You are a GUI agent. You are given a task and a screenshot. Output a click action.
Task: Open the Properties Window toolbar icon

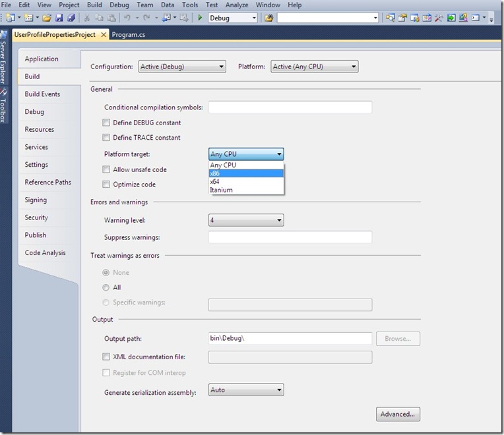point(402,18)
